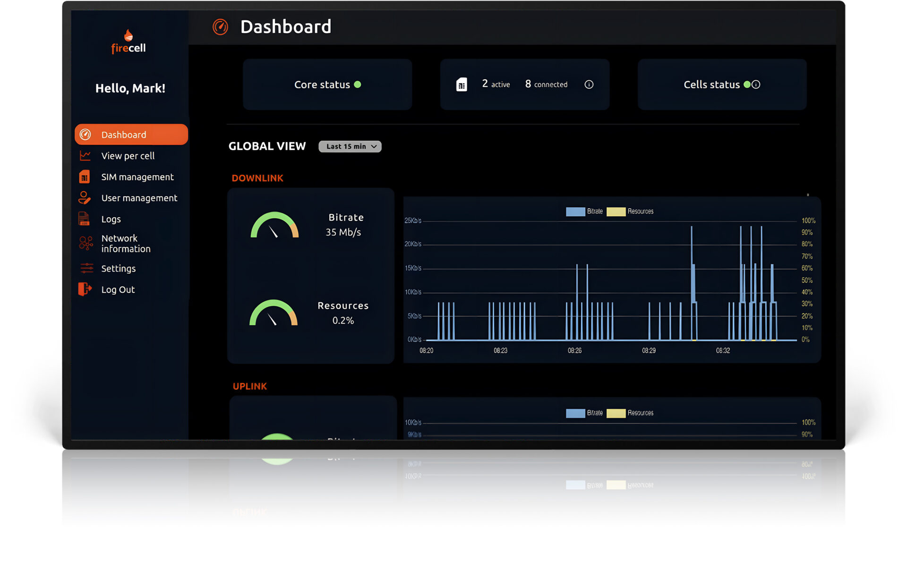Click the Firecell flame logo
Image resolution: width=907 pixels, height=588 pixels.
tap(128, 35)
